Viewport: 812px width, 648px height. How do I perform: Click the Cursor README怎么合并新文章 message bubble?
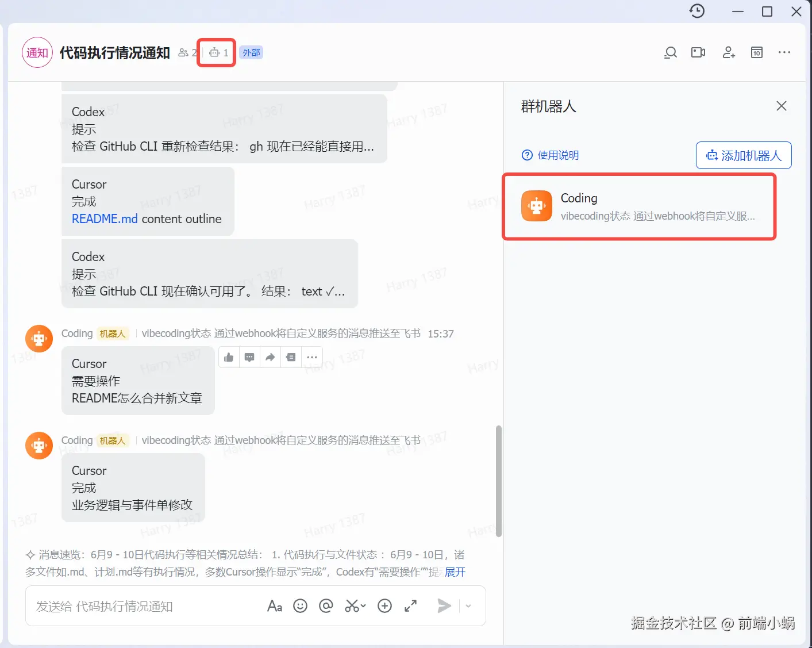click(138, 381)
